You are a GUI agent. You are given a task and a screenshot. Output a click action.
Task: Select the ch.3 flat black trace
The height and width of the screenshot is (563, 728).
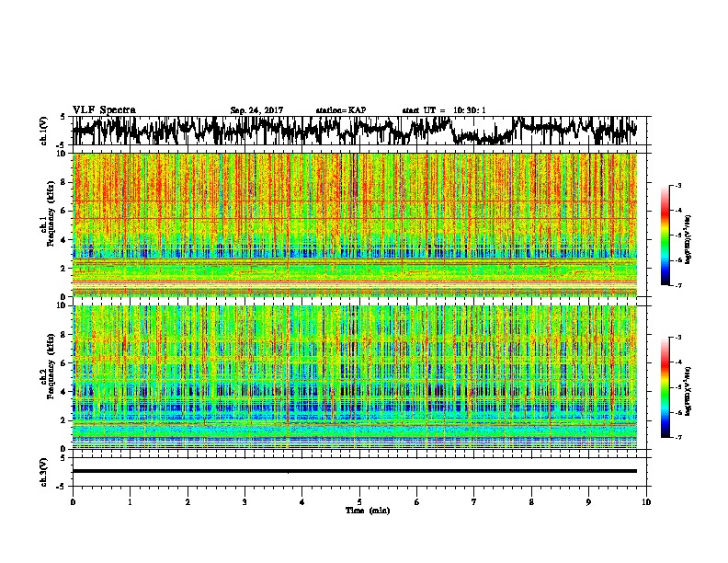(x=354, y=471)
